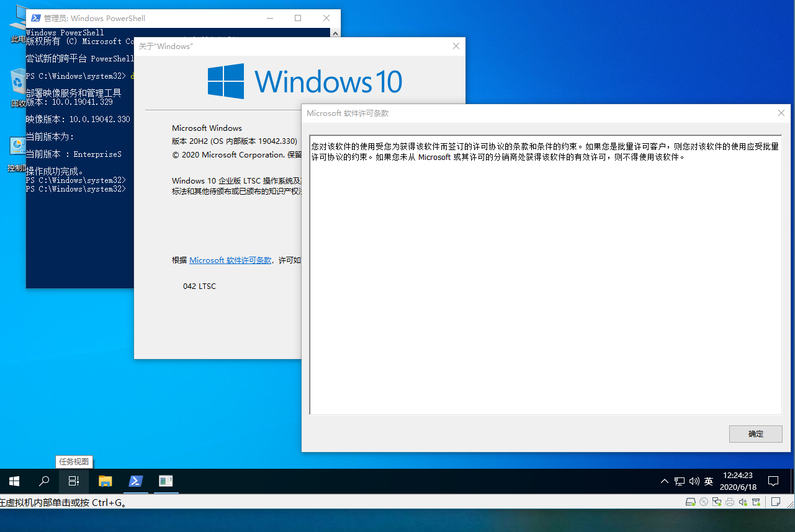Open the volume tray icon
The image size is (795, 532).
694,481
